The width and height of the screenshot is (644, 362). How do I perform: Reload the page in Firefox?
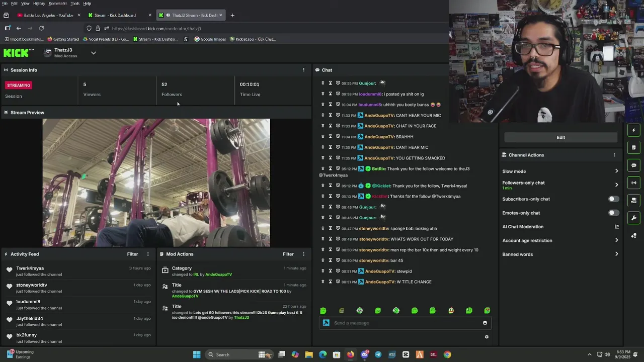41,28
